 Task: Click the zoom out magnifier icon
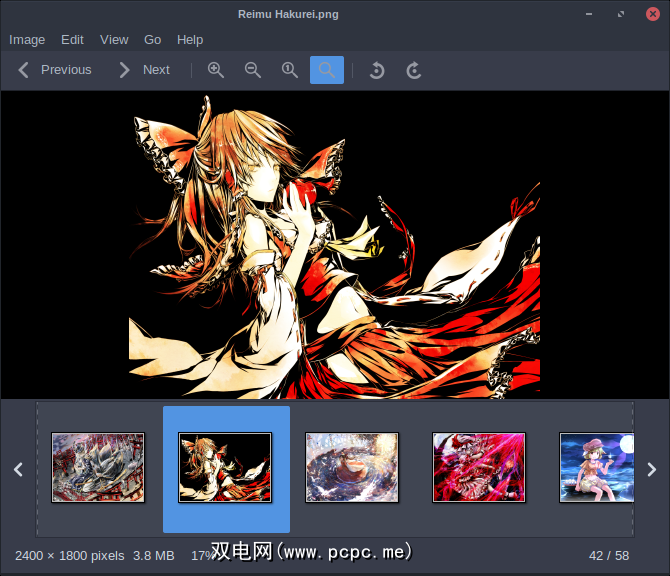pyautogui.click(x=253, y=70)
